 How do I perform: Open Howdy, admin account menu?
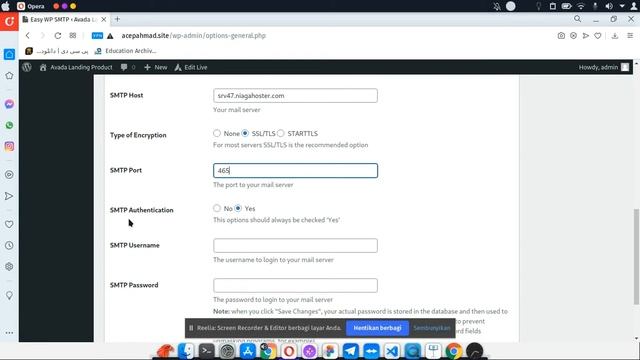click(604, 67)
